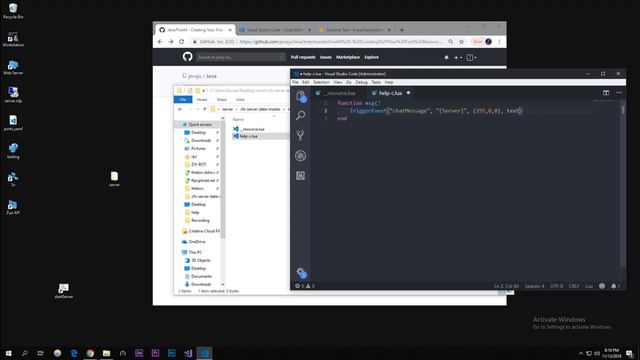The width and height of the screenshot is (640, 360).
Task: Open GitHub notifications bell
Action: click(446, 58)
